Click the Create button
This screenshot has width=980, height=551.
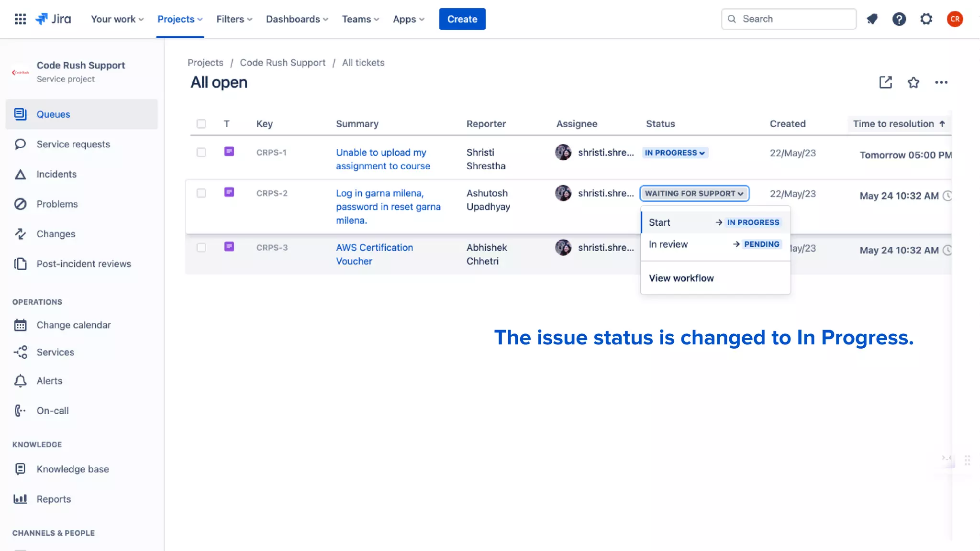point(462,19)
